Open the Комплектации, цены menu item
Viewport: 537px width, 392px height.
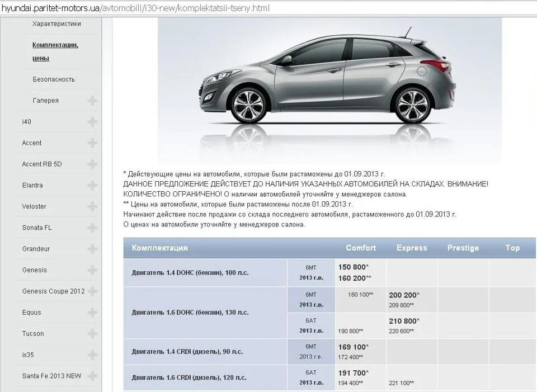coord(55,51)
